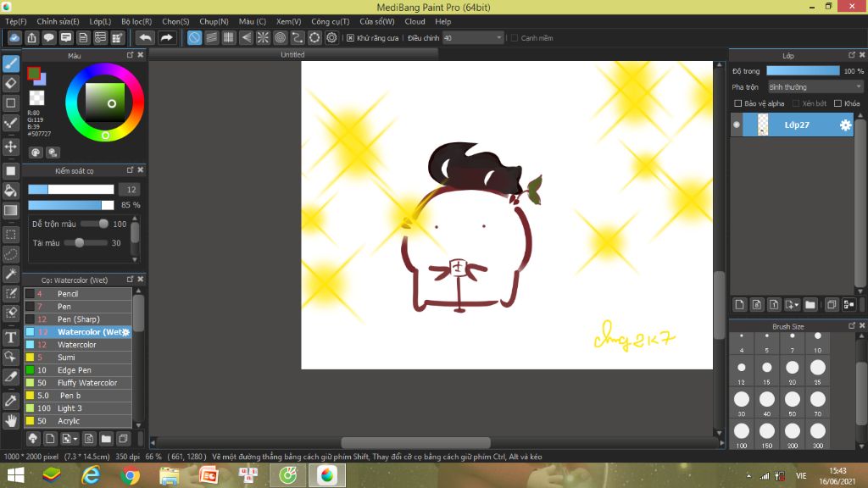Click the cloud save toolbar icon
This screenshot has width=868, height=488.
(x=14, y=37)
